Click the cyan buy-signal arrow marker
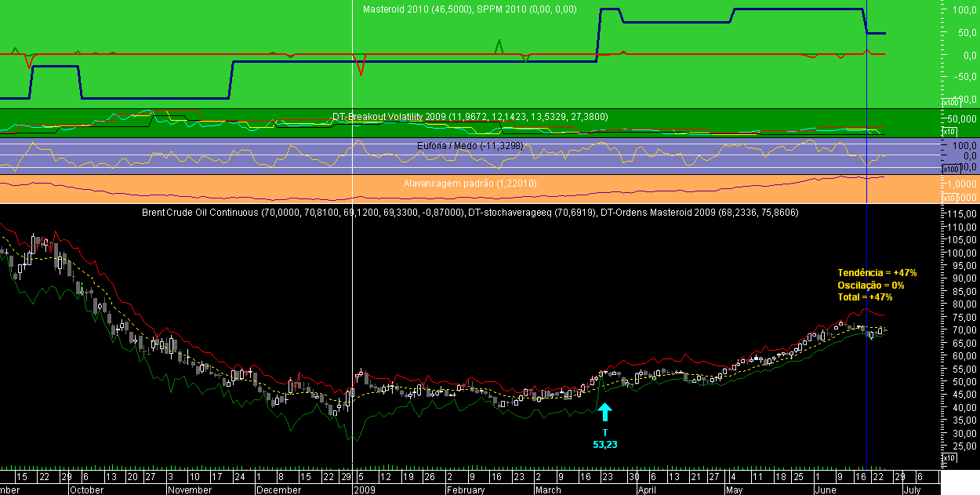This screenshot has width=980, height=495. click(604, 413)
